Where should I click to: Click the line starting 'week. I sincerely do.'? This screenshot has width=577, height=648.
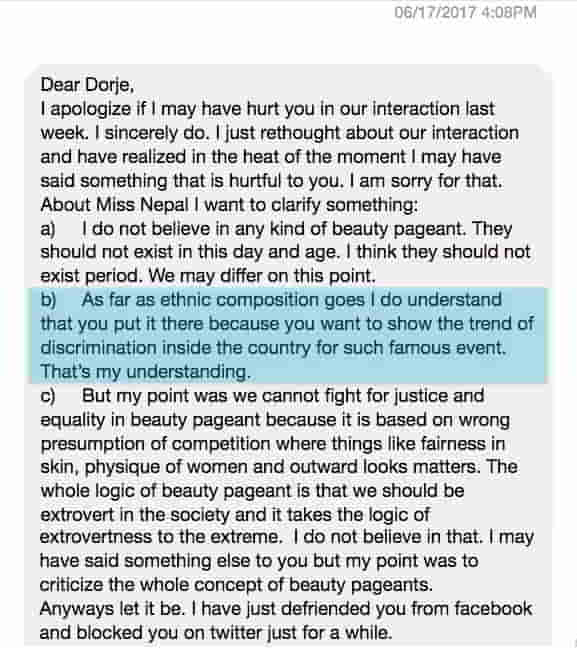(280, 133)
